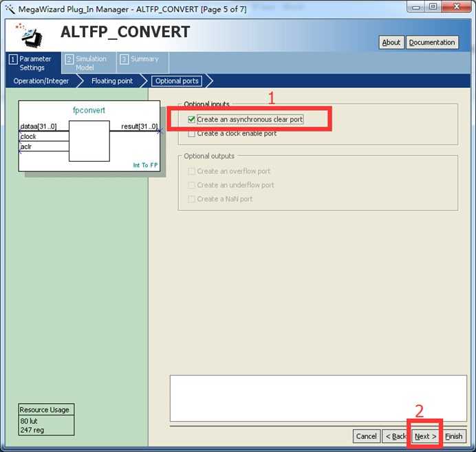Screen dimensions: 476x452
Task: Minimize the MegaWizard window
Action: (416, 7)
